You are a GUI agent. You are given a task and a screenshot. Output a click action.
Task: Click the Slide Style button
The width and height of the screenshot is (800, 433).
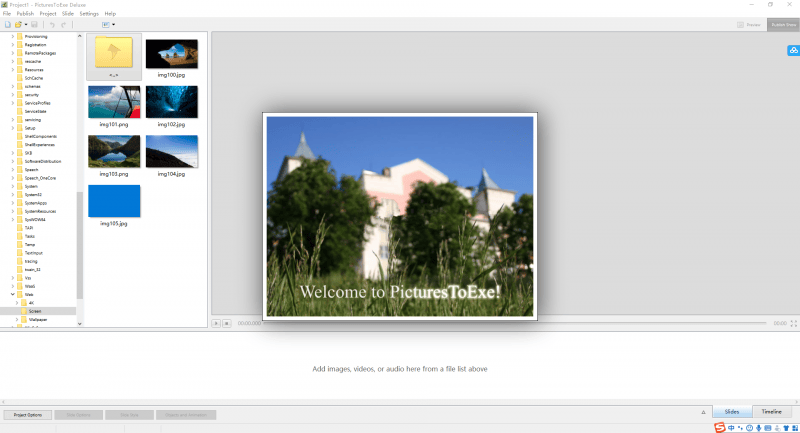(x=129, y=415)
